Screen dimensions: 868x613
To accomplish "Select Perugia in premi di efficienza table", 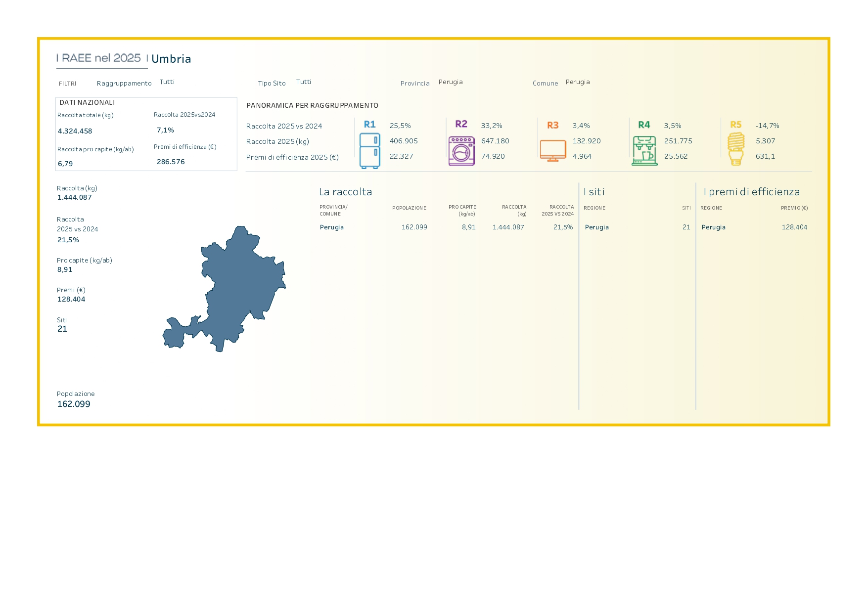I will click(x=713, y=227).
